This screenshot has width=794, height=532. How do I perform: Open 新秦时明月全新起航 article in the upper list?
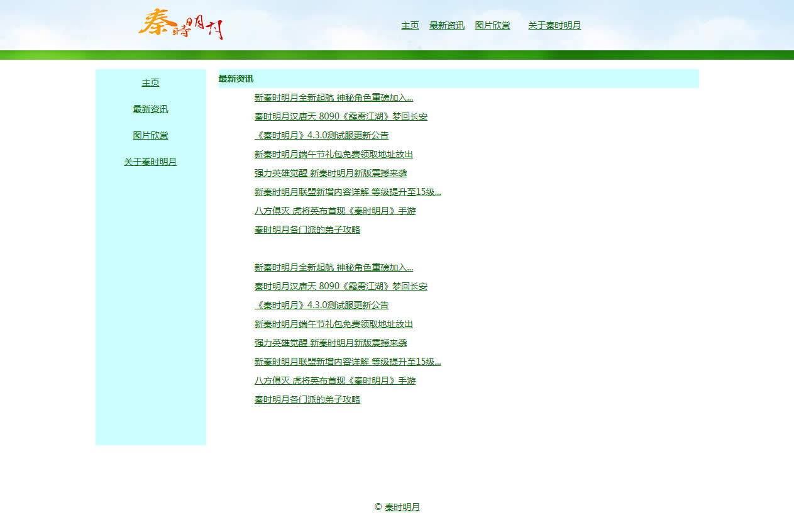333,98
